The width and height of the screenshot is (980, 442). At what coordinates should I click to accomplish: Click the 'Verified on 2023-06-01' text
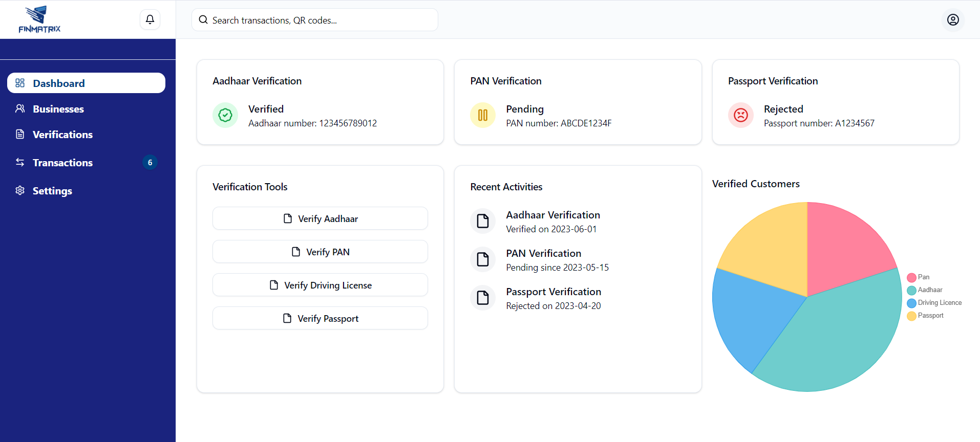coord(551,229)
